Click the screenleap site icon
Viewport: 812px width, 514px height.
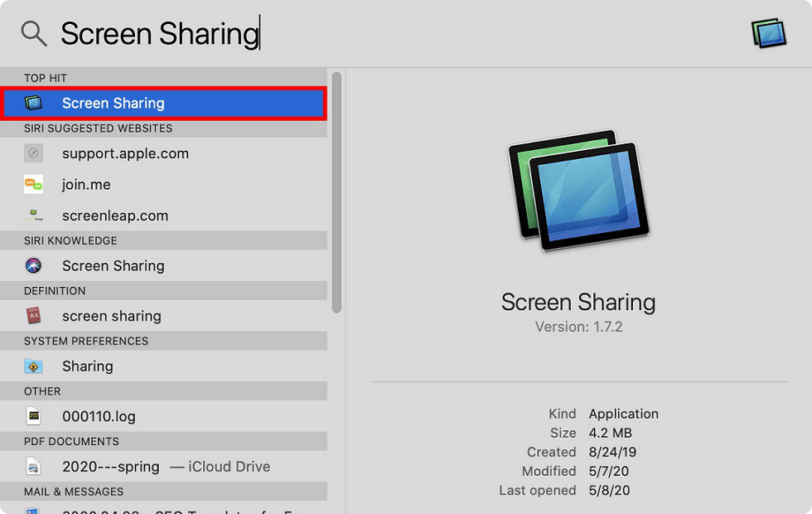click(x=33, y=216)
